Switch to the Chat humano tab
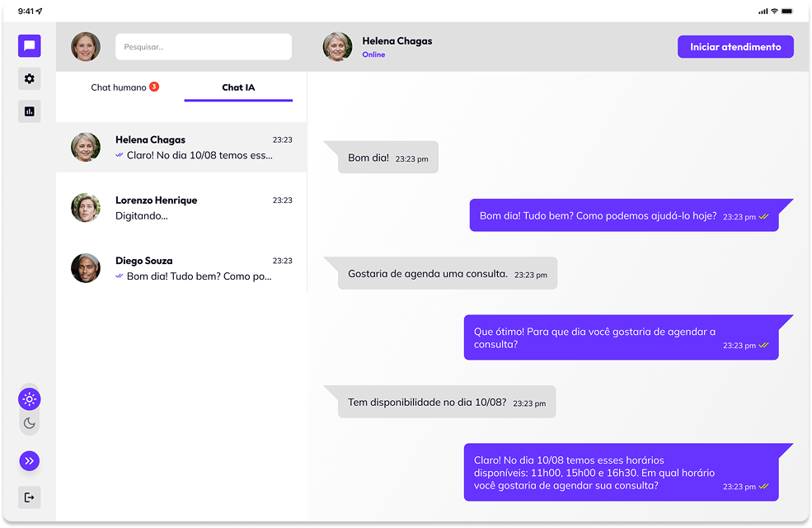The width and height of the screenshot is (812, 528). (119, 87)
